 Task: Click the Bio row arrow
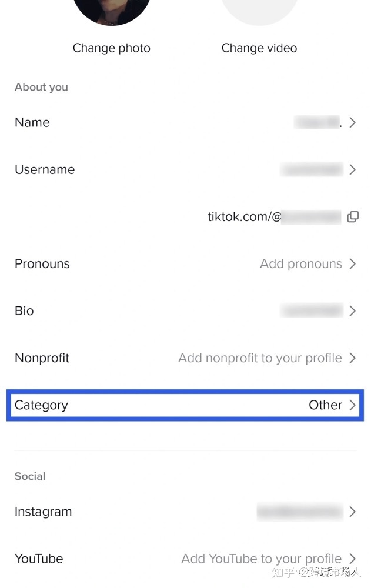(x=352, y=310)
